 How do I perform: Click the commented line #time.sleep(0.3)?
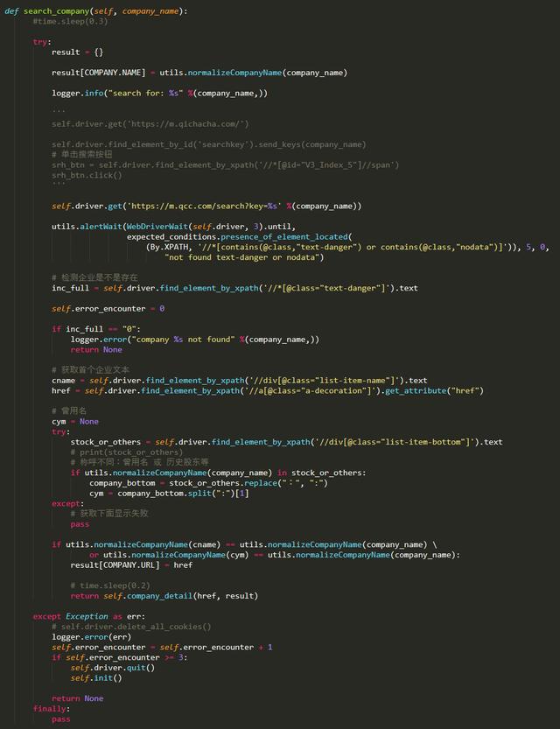tap(70, 21)
